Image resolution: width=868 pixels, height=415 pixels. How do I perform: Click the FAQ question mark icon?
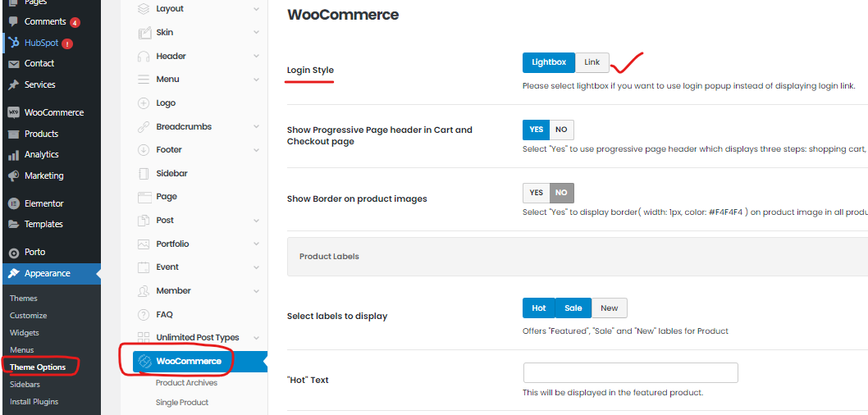click(144, 315)
